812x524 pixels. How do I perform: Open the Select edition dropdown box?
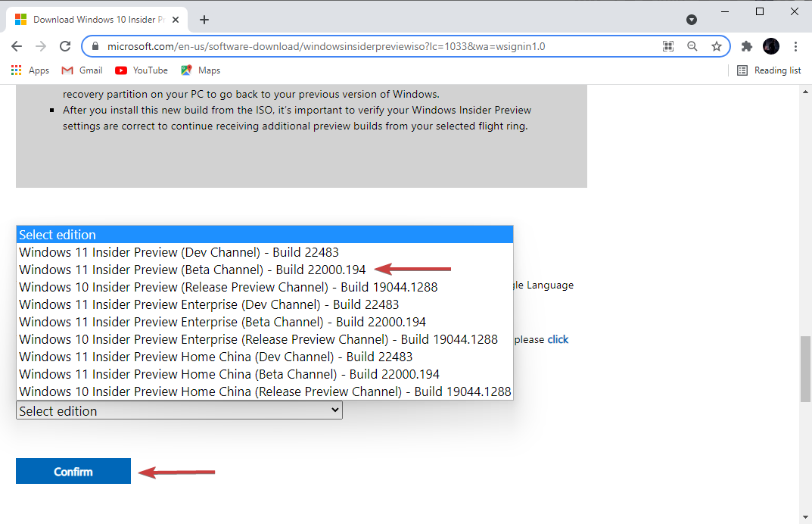(179, 410)
